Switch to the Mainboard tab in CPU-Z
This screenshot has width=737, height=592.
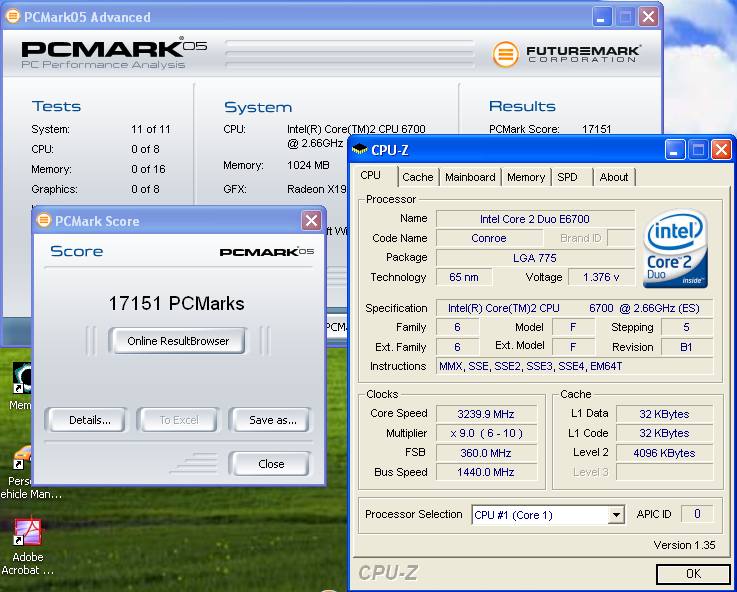pos(470,177)
